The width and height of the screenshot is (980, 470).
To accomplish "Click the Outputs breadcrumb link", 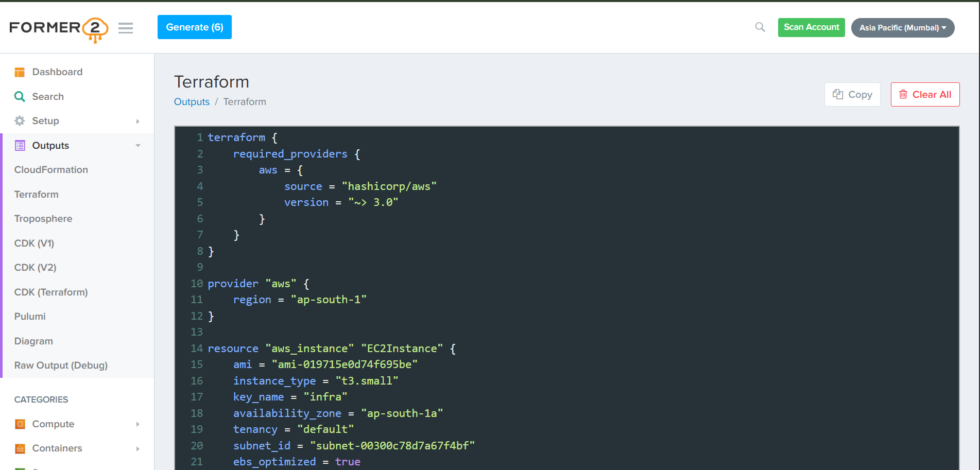I will (x=192, y=101).
